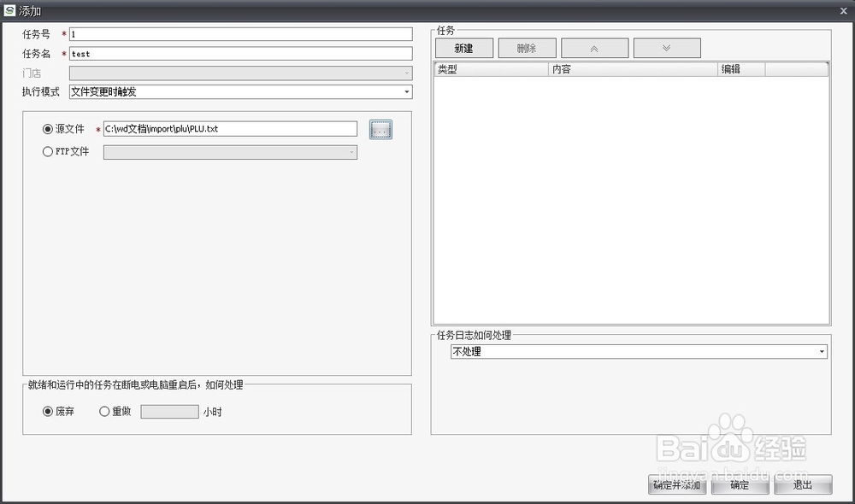Click the 编辑 column header
This screenshot has width=855, height=504.
[741, 69]
